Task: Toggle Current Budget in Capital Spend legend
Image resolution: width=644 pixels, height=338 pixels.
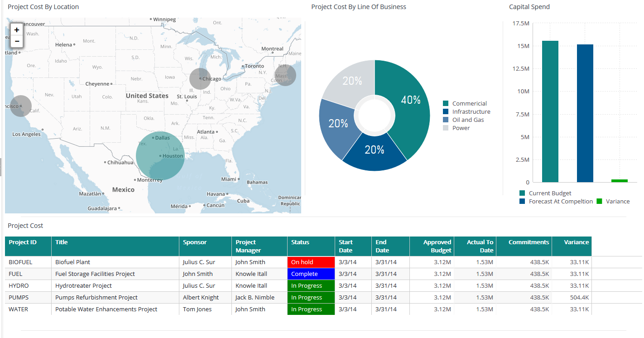Action: 523,193
